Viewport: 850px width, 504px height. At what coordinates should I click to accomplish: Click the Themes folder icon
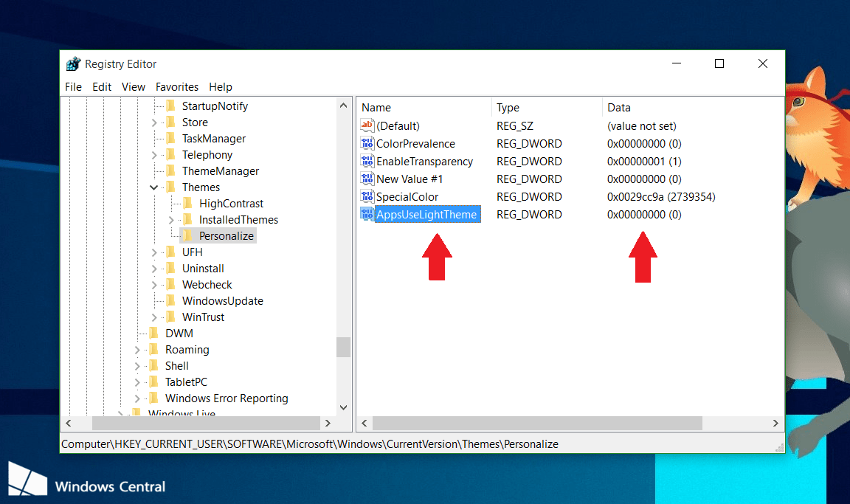[x=169, y=187]
